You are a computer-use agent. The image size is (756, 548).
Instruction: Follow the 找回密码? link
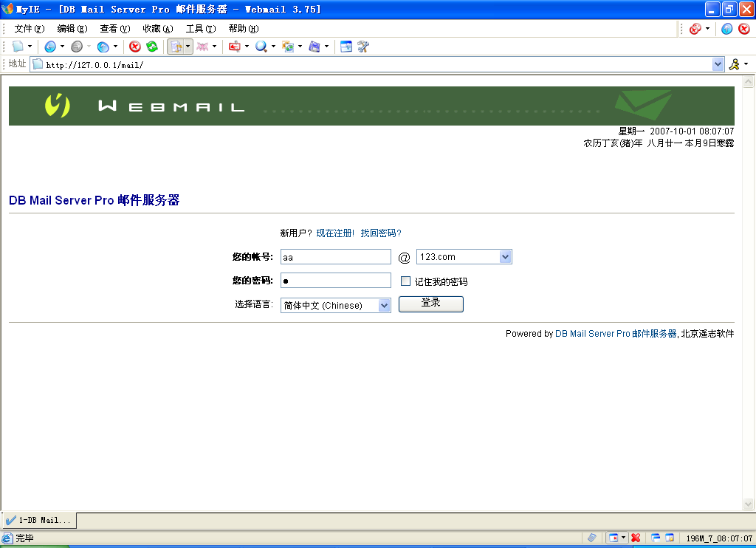pos(381,233)
